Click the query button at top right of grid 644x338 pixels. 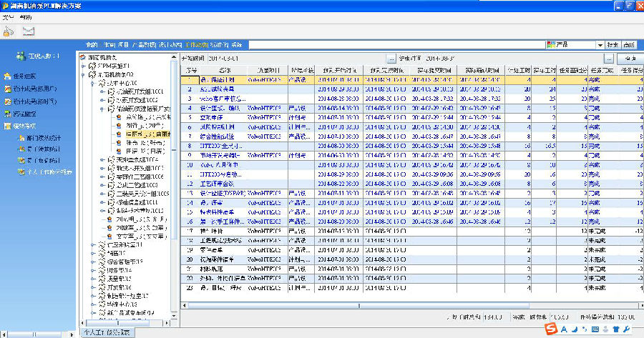point(628,58)
